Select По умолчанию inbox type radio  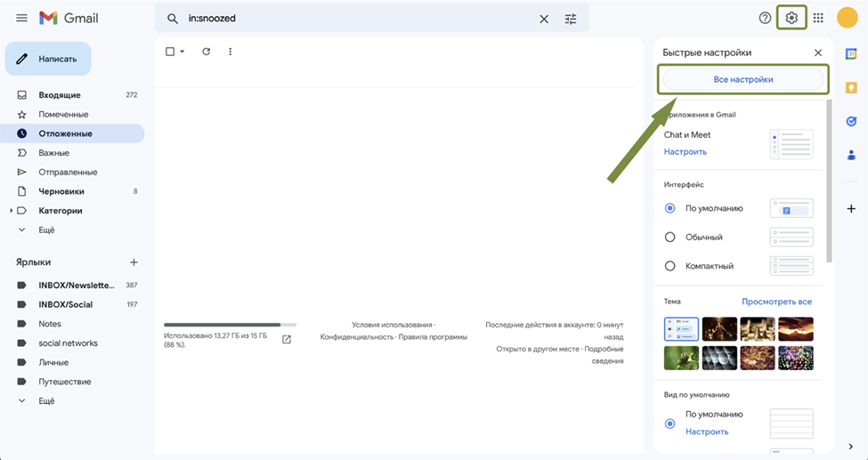669,424
